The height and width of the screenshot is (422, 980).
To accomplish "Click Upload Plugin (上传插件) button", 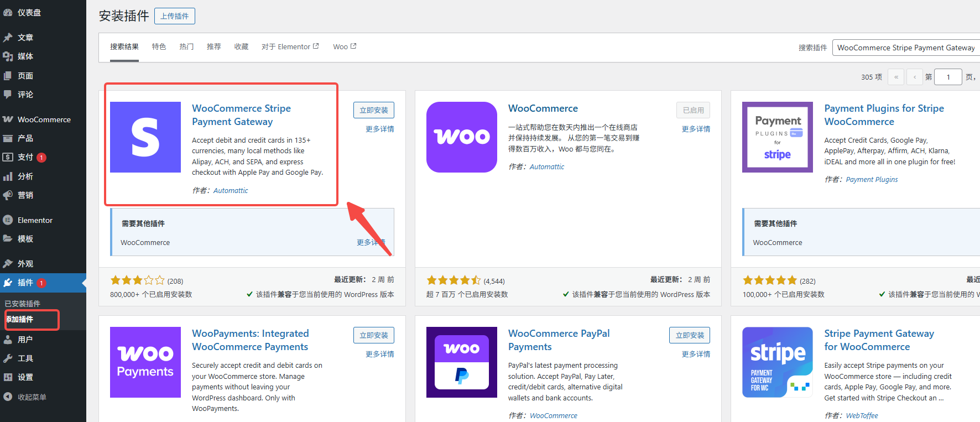I will point(174,16).
